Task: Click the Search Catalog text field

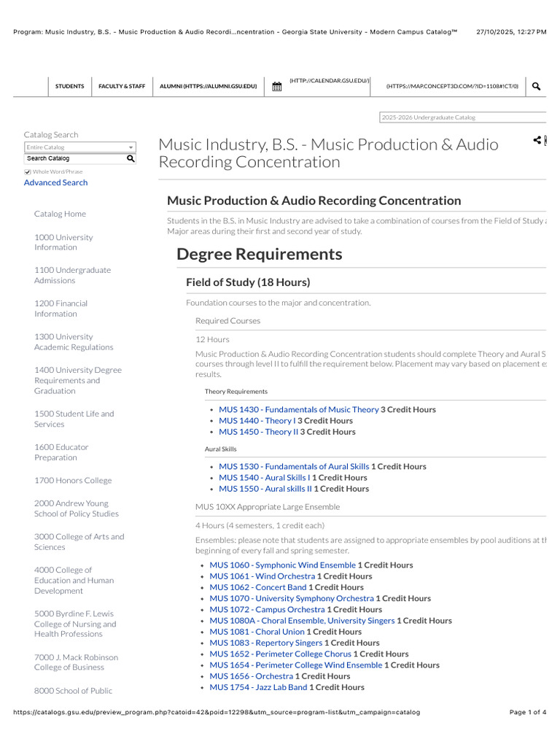Action: coord(75,158)
